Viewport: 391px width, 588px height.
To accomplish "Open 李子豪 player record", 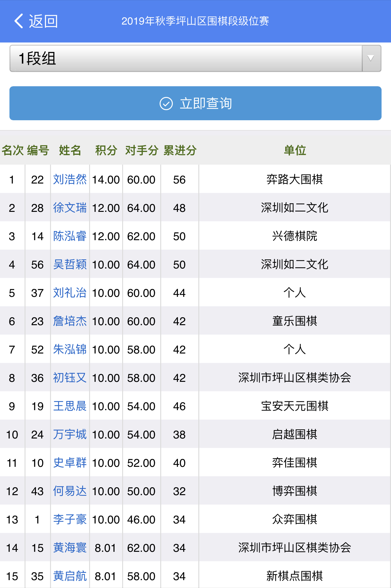I will pos(70,519).
